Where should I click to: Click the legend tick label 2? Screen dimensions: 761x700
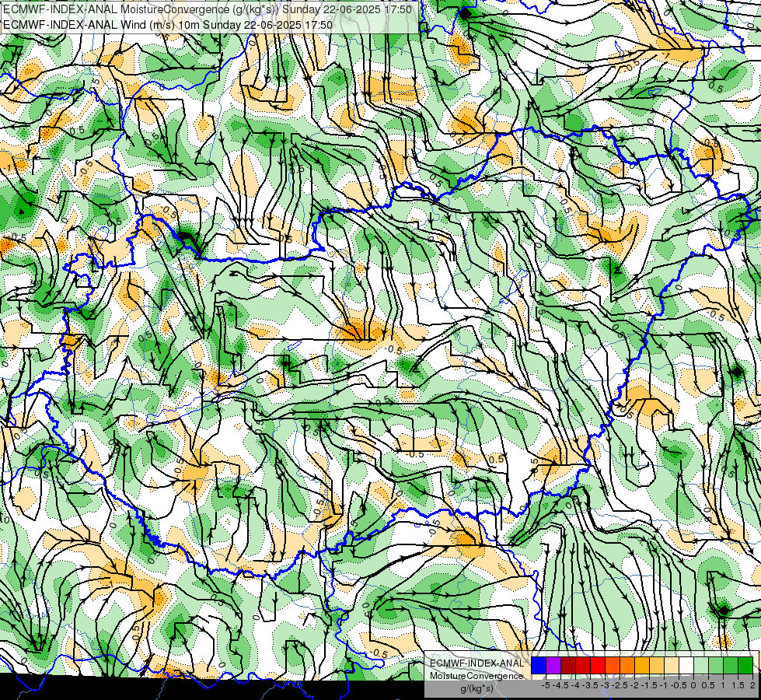click(752, 685)
